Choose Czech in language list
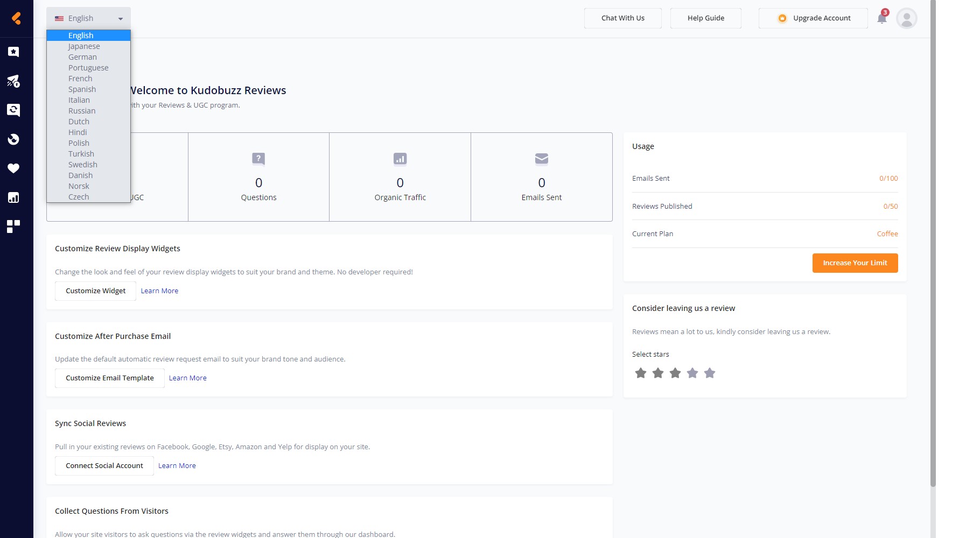980x538 pixels. pyautogui.click(x=88, y=197)
